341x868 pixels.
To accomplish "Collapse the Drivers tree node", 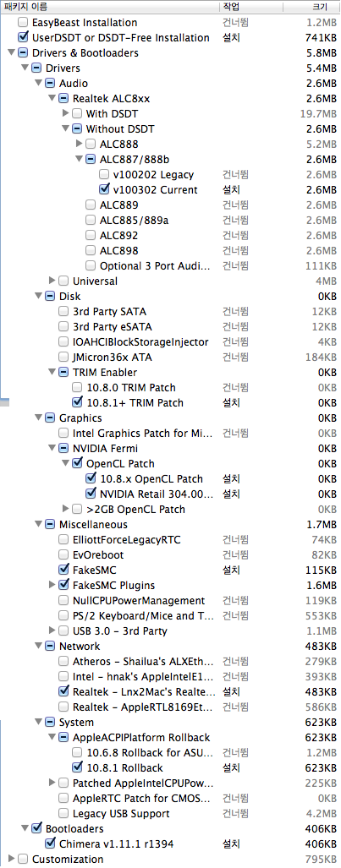I will pos(25,68).
